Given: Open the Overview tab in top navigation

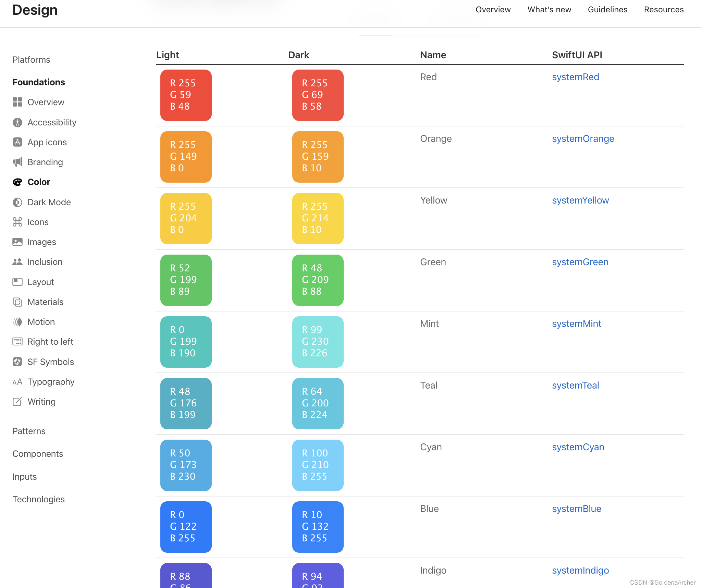Looking at the screenshot, I should pyautogui.click(x=493, y=10).
